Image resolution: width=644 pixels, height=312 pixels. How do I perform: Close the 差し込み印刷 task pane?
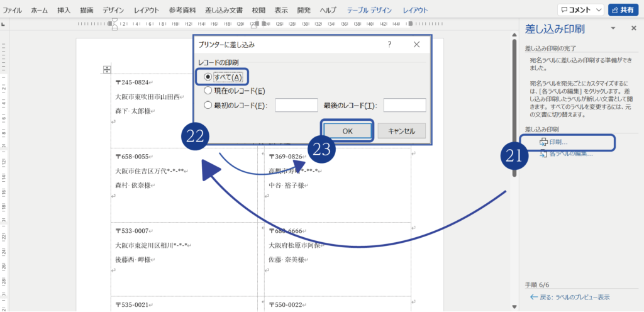pyautogui.click(x=633, y=28)
